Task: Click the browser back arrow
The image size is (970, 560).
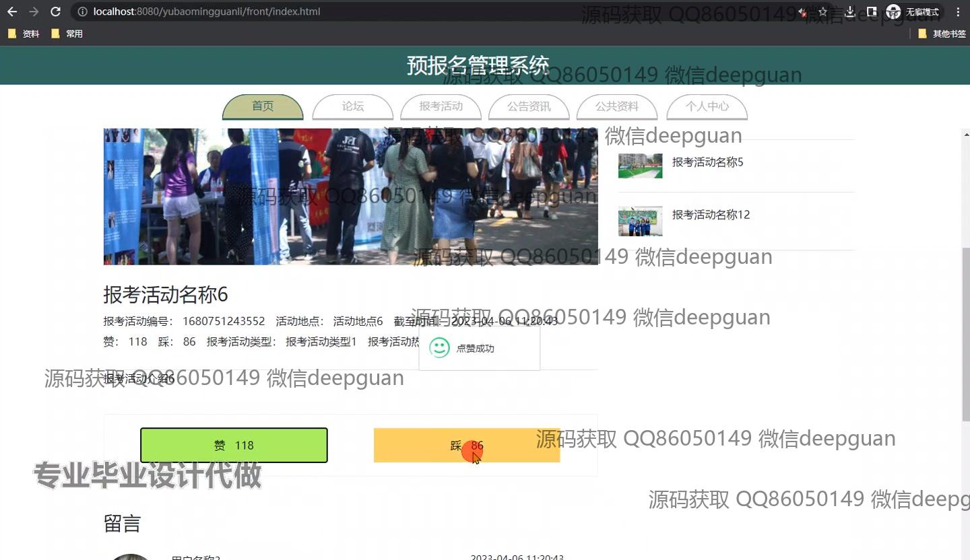Action: coord(11,11)
